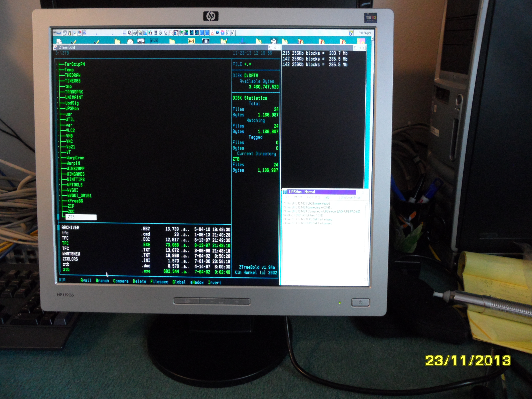Open the printer desktop icon
Viewport: 532px width, 399px height.
(x=274, y=41)
